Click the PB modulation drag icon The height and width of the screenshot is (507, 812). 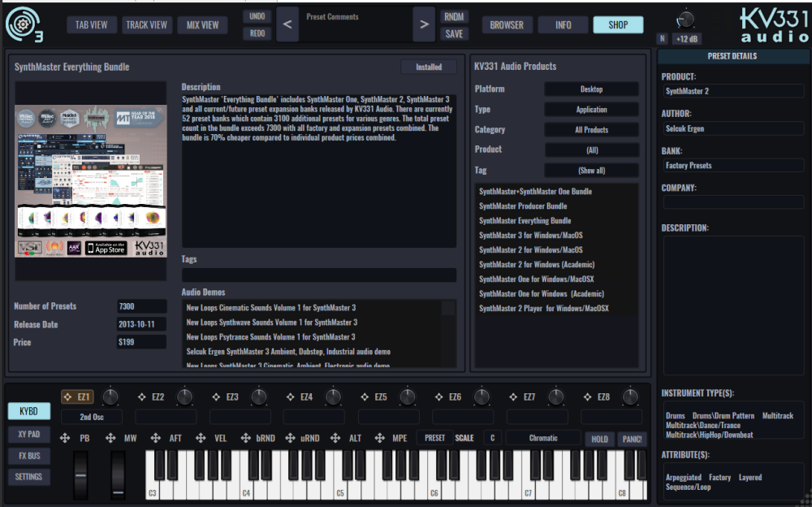pyautogui.click(x=66, y=438)
